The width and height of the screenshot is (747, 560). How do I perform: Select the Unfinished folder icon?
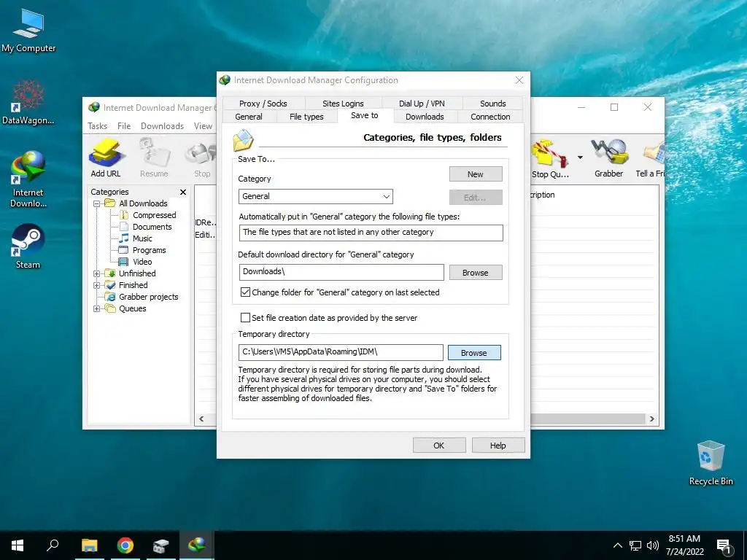click(x=110, y=273)
